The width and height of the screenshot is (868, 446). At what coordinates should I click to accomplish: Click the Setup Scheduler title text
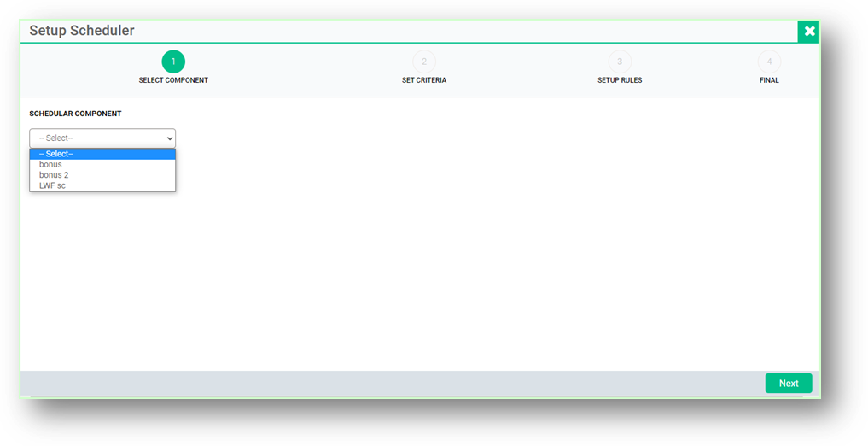click(x=82, y=31)
